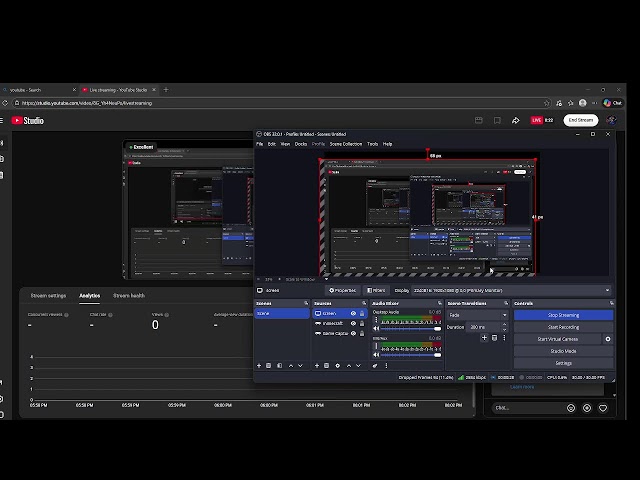Move source up in Sources dock
The height and width of the screenshot is (480, 640).
point(349,366)
